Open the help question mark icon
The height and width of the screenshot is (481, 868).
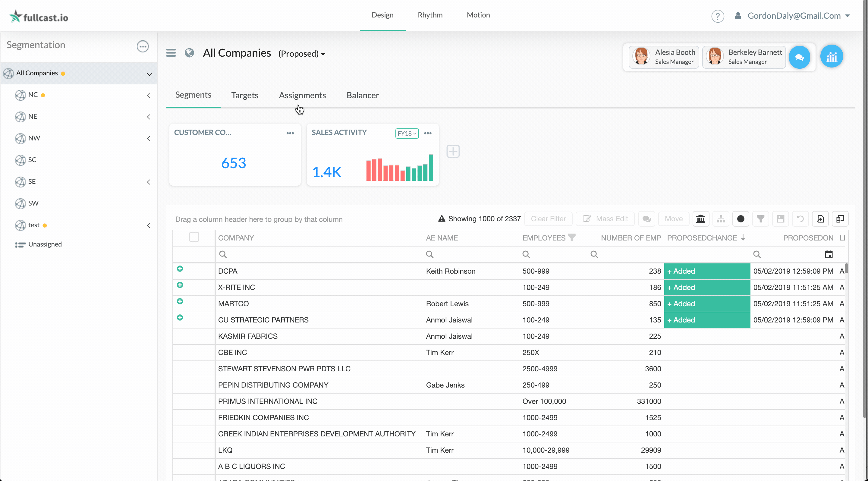(x=717, y=16)
